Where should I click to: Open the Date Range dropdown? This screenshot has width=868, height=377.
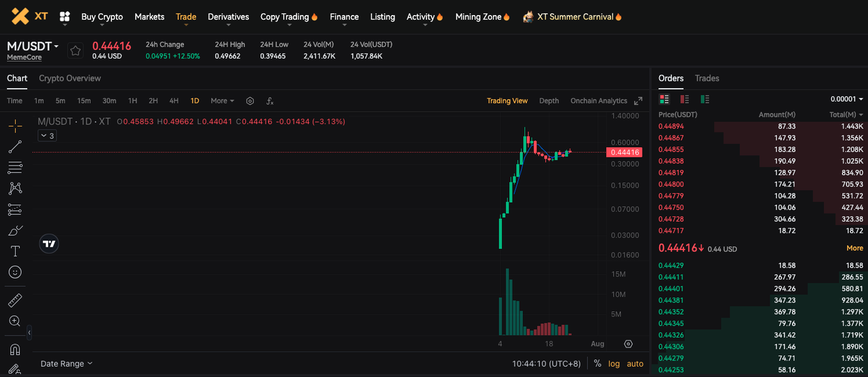[66, 364]
